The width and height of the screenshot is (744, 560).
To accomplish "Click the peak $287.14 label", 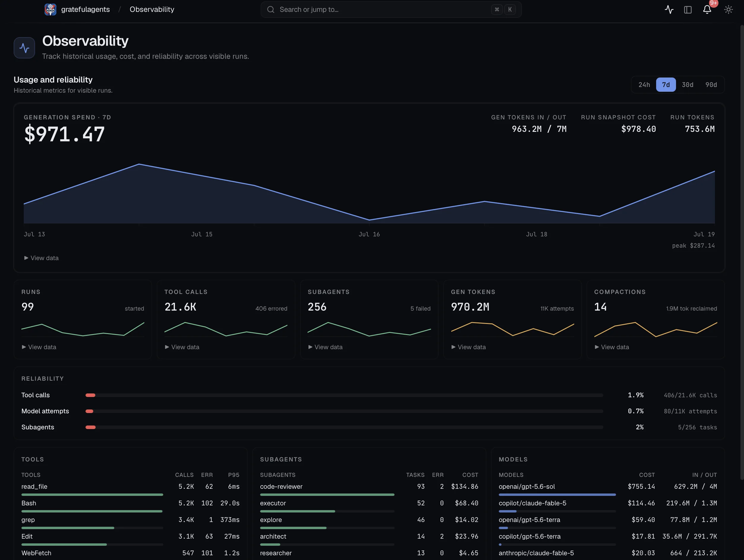I will [x=693, y=246].
